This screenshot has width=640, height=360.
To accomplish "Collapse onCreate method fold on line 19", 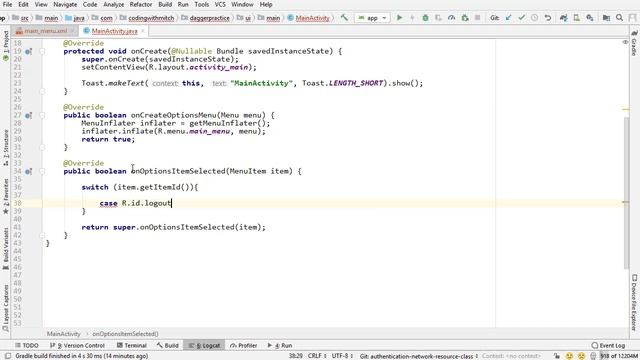I will pyautogui.click(x=42, y=51).
